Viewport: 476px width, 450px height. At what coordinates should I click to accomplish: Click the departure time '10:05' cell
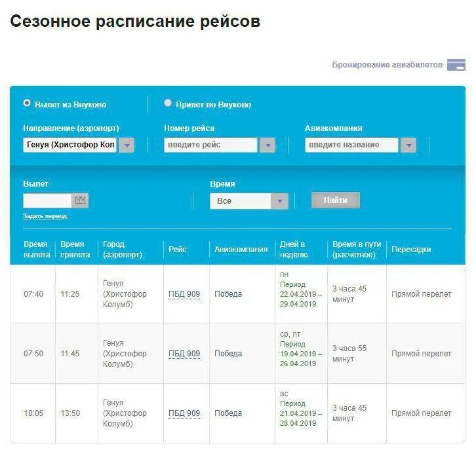33,413
